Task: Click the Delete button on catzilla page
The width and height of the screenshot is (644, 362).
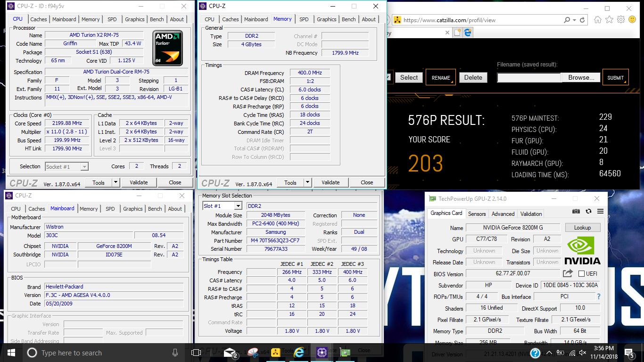Action: (x=473, y=77)
